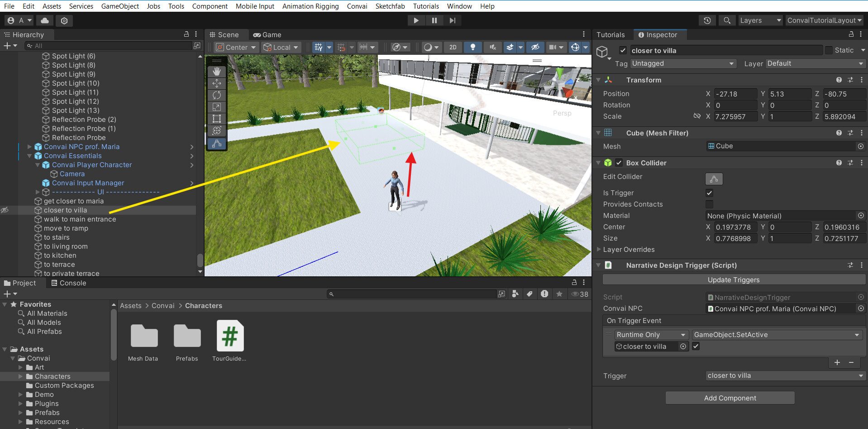
Task: Select the Hand view tool
Action: pyautogui.click(x=217, y=72)
